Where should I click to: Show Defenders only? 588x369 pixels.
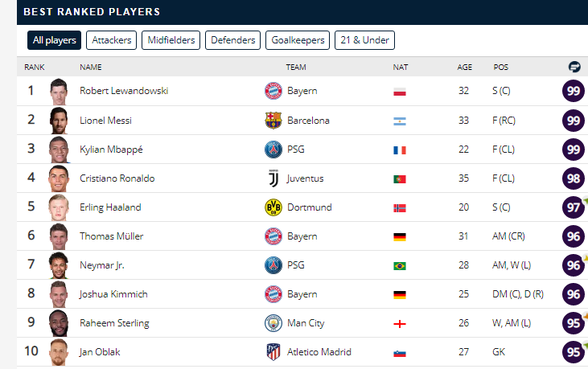coord(233,40)
